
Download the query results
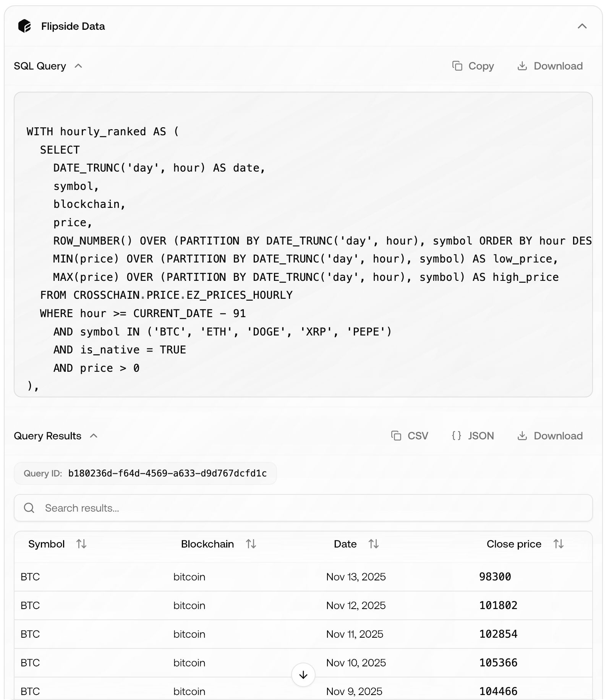pyautogui.click(x=550, y=436)
